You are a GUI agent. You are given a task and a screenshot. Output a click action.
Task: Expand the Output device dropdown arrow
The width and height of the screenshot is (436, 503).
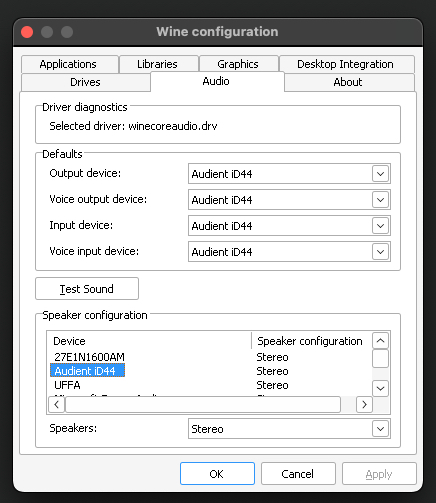tap(380, 174)
